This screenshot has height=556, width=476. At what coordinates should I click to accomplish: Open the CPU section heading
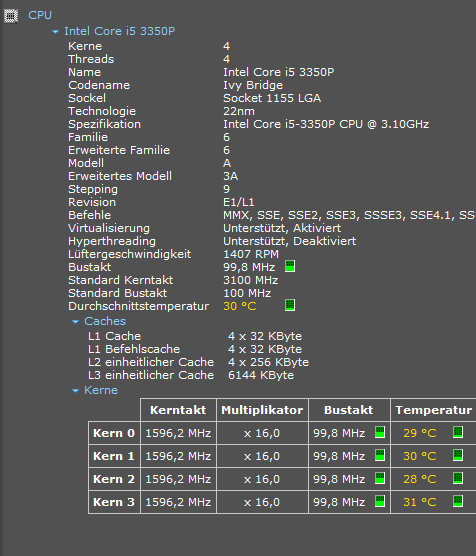pyautogui.click(x=40, y=15)
